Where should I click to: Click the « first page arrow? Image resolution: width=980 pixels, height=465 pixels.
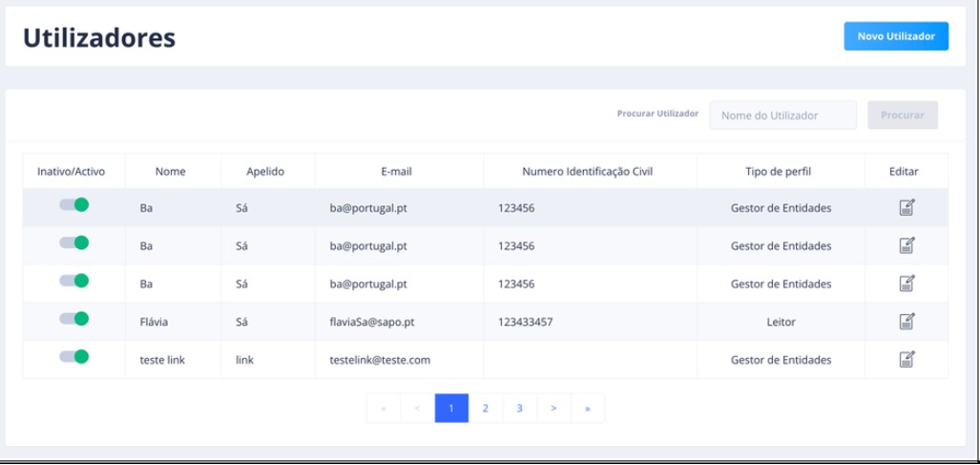383,409
